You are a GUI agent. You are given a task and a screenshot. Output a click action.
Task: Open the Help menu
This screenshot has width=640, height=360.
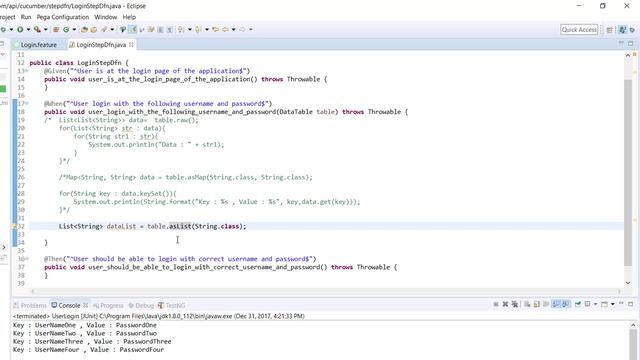click(x=129, y=17)
